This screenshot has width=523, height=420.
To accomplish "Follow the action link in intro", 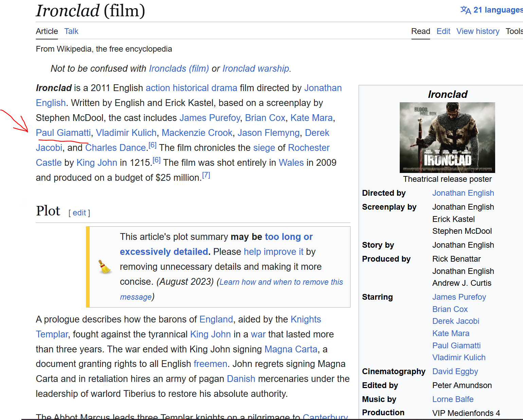I will coord(158,88).
